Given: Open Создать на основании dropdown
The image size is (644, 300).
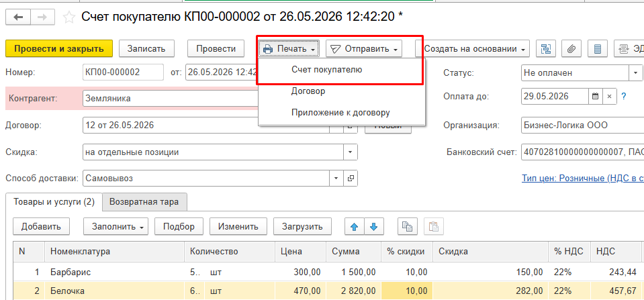Looking at the screenshot, I should (473, 49).
